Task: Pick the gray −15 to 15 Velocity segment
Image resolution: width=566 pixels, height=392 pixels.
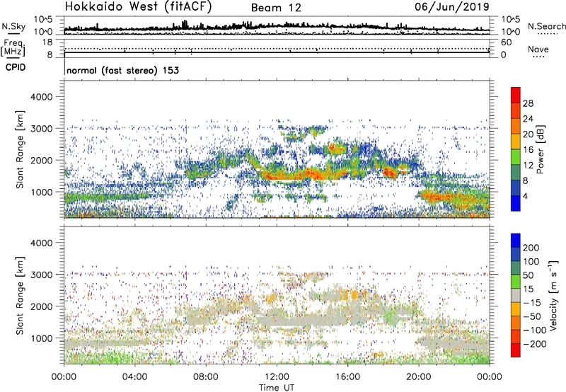Action: pos(516,295)
